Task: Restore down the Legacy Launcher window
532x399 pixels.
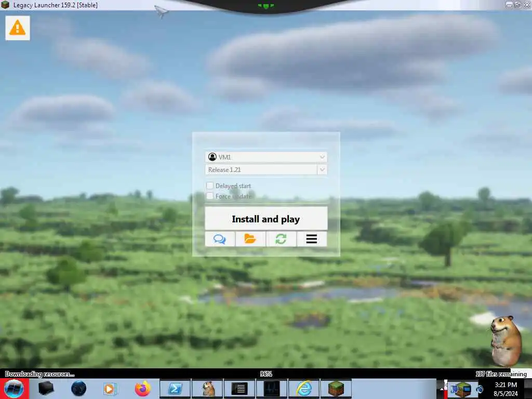Action: (518, 5)
